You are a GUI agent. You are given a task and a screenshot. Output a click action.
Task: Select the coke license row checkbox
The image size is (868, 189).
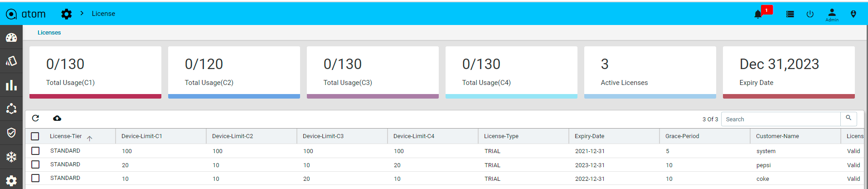(x=35, y=178)
